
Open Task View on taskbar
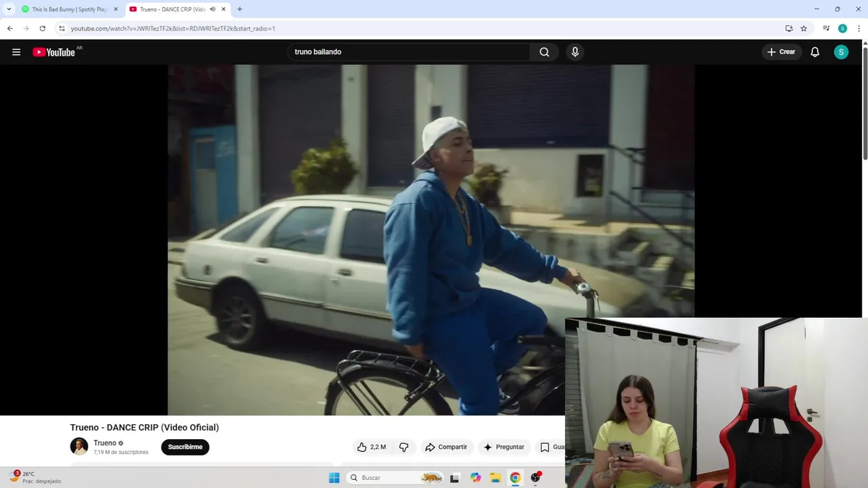[454, 478]
